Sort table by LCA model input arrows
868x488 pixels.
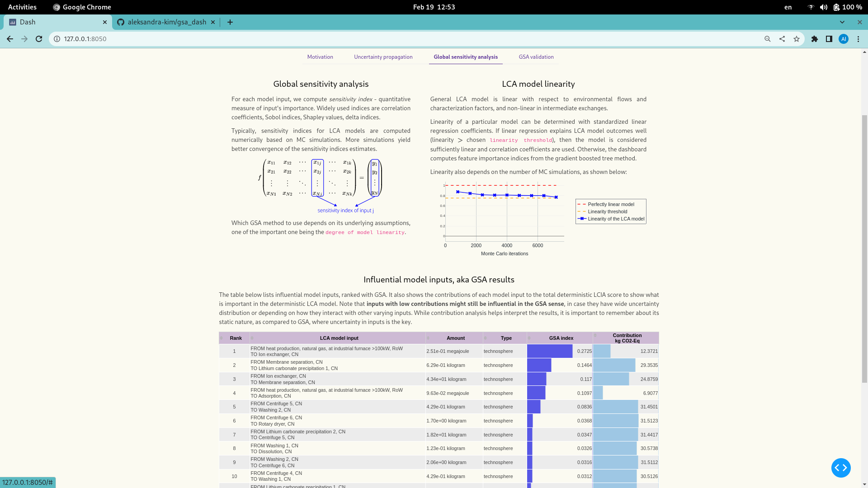click(x=252, y=338)
